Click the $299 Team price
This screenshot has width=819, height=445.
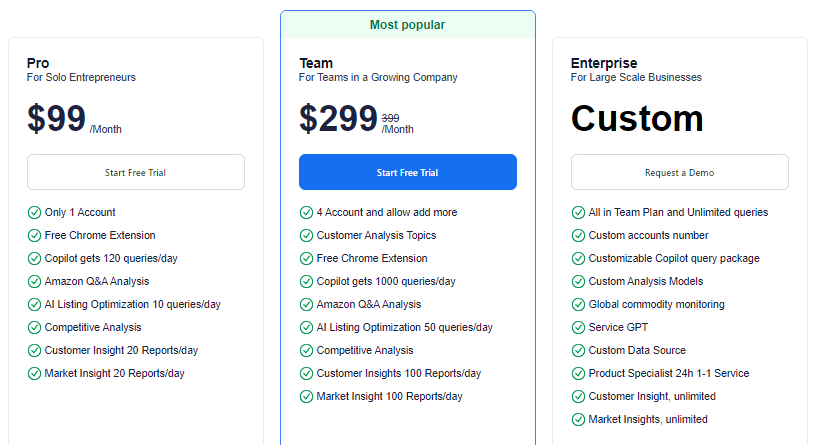point(338,119)
